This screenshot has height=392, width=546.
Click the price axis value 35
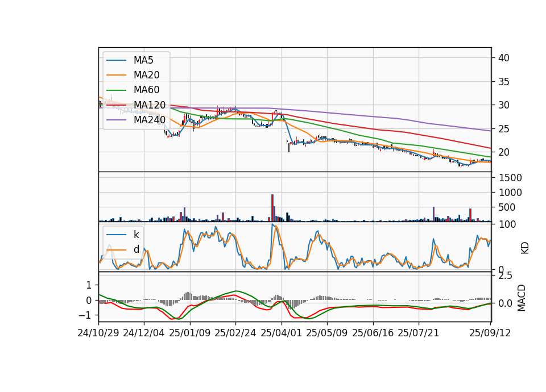[503, 82]
